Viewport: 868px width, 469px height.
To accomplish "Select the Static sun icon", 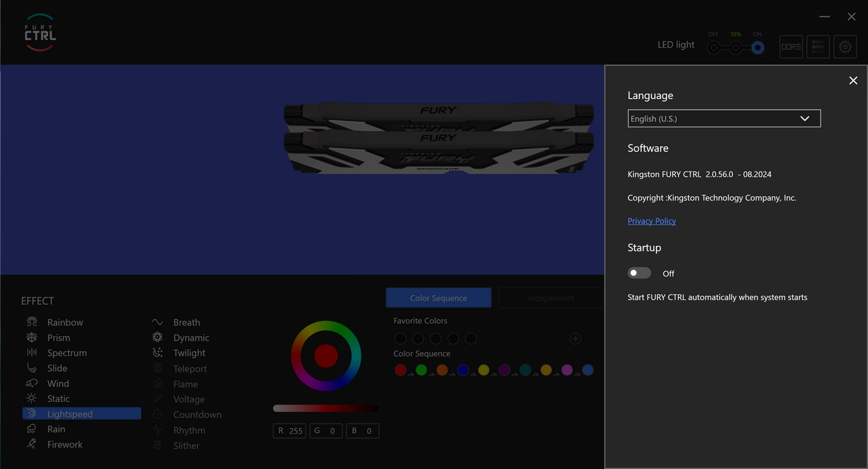I will click(x=32, y=399).
